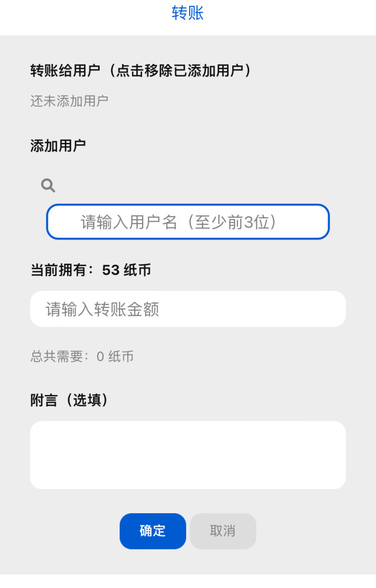The image size is (376, 588).
Task: Click the 至少前3位 placeholder hint text
Action: pyautogui.click(x=232, y=222)
